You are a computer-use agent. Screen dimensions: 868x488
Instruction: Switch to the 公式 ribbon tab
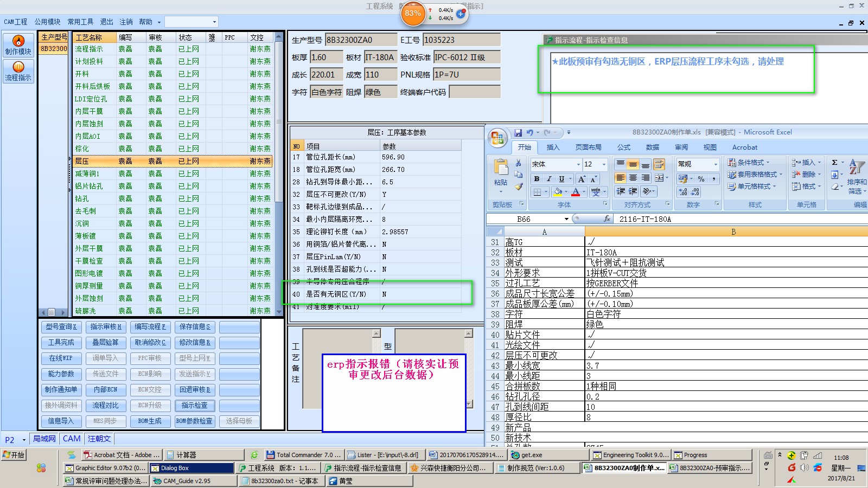pyautogui.click(x=623, y=147)
